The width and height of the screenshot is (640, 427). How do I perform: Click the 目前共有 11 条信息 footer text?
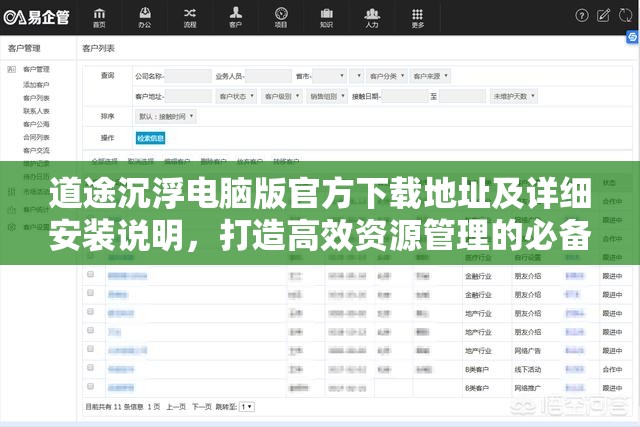(114, 407)
